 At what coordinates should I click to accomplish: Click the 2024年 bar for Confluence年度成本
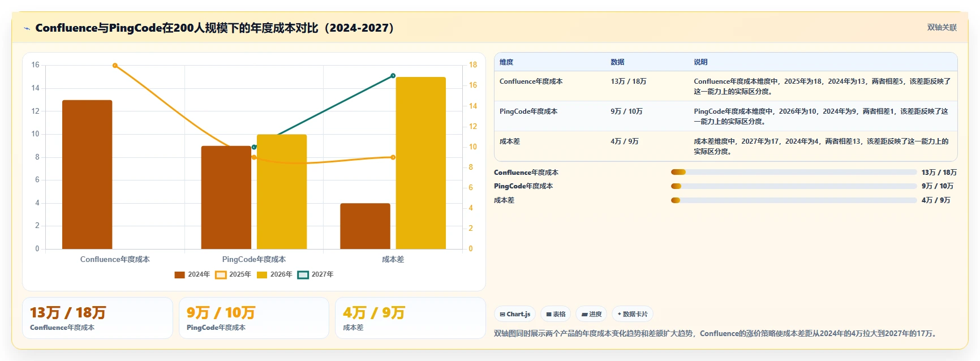tap(87, 174)
